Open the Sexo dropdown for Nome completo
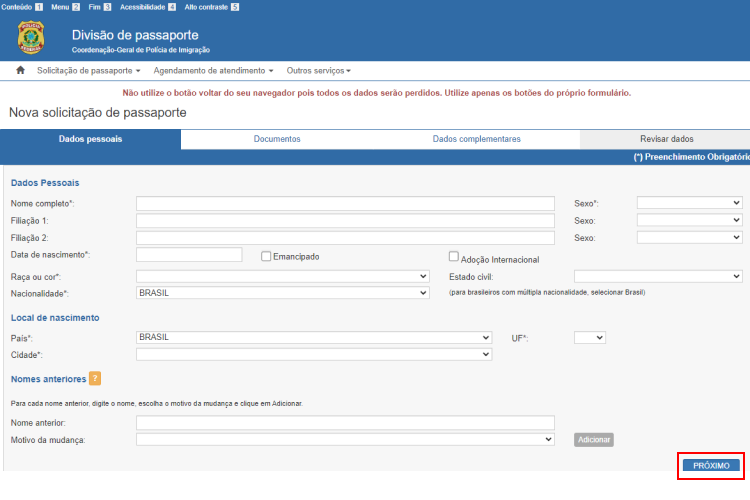The width and height of the screenshot is (750, 500). pos(689,203)
